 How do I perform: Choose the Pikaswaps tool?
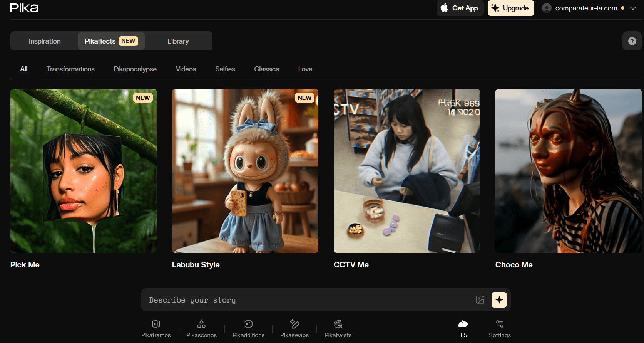coord(294,324)
